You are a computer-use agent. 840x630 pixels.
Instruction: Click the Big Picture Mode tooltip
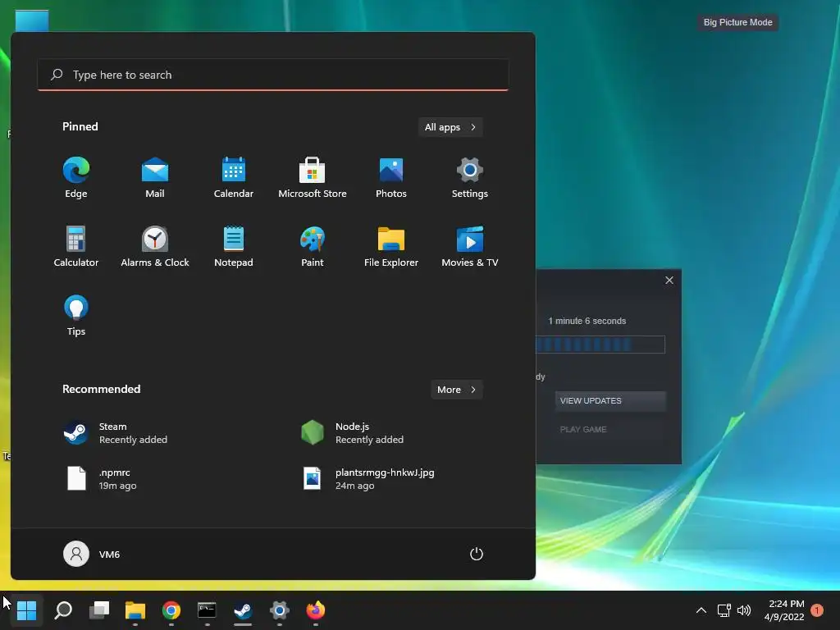point(737,22)
